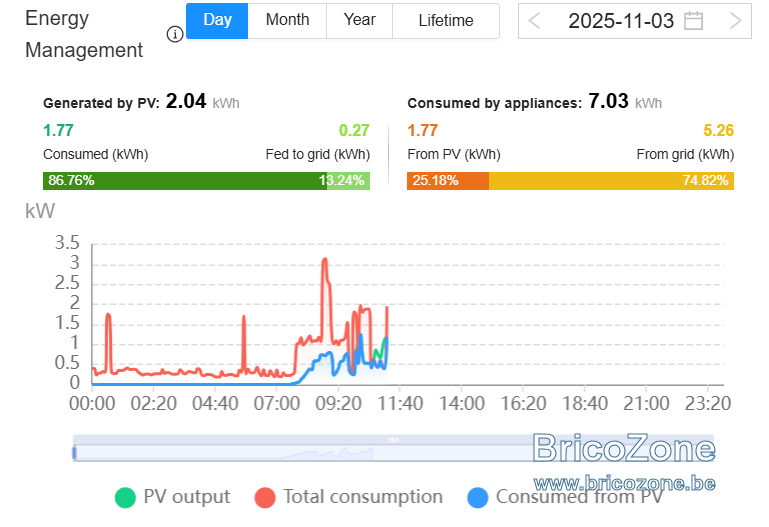Click the light green 13.24% fed-to-grid bar
Viewport: 769px width, 527px height.
[x=348, y=180]
